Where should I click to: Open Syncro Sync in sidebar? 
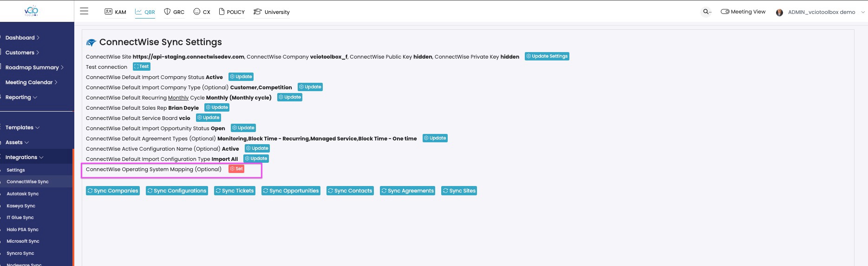(20, 253)
